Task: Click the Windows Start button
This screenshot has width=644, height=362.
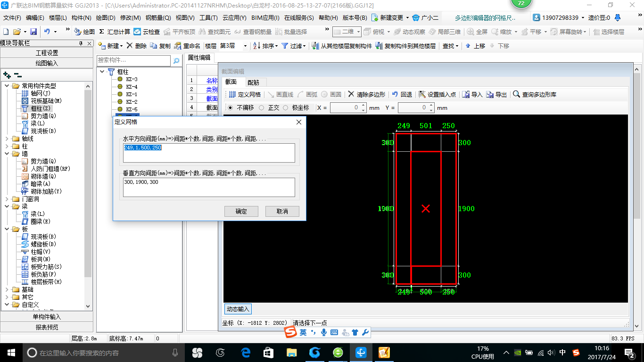Action: pos(11,352)
